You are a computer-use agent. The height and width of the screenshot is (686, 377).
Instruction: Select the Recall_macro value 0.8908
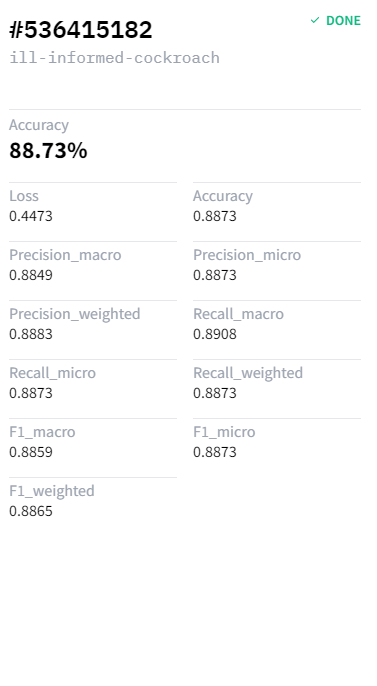[x=215, y=334]
